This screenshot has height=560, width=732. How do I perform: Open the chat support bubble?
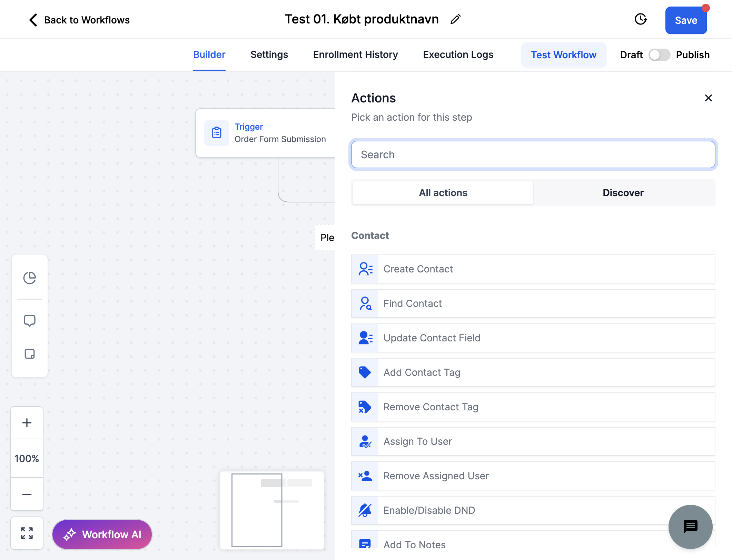[x=690, y=527]
